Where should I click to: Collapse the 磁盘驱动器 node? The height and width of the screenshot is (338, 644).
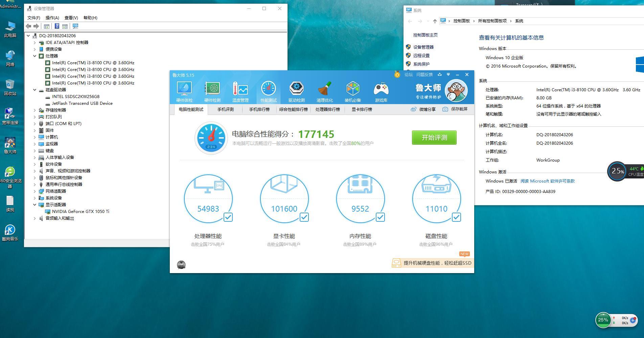click(34, 90)
